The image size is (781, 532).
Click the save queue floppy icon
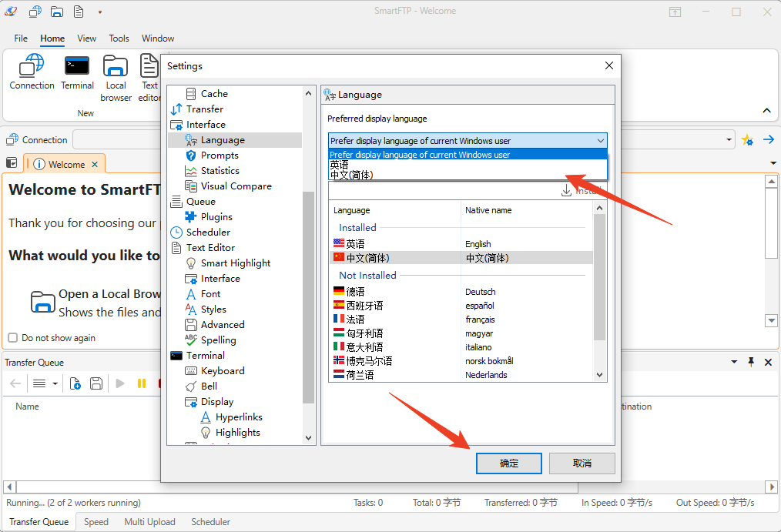[96, 383]
